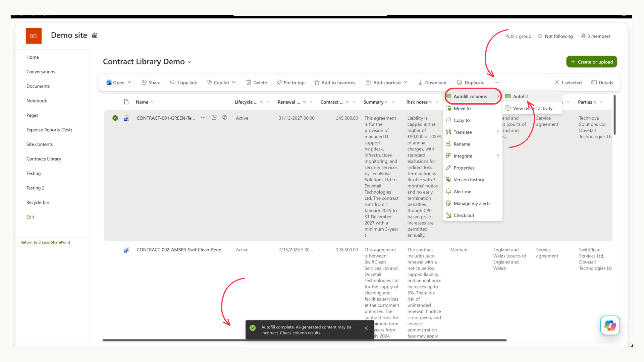Click the file type column header icon

pyautogui.click(x=126, y=102)
